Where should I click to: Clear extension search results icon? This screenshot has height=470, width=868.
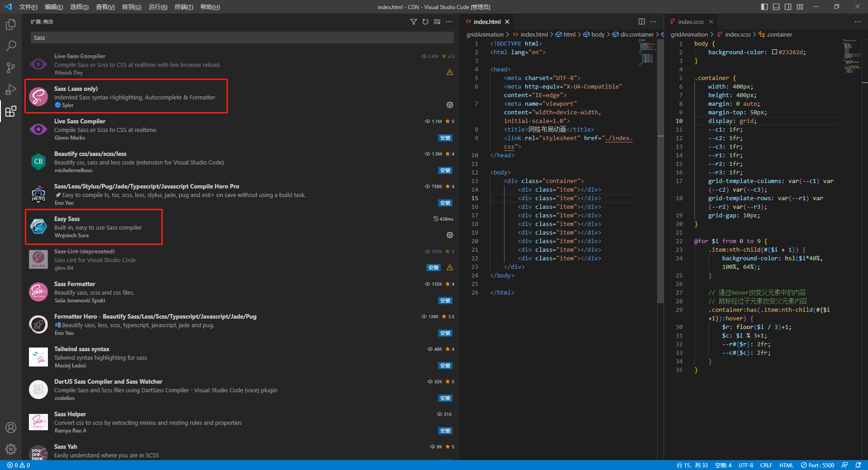pyautogui.click(x=437, y=22)
